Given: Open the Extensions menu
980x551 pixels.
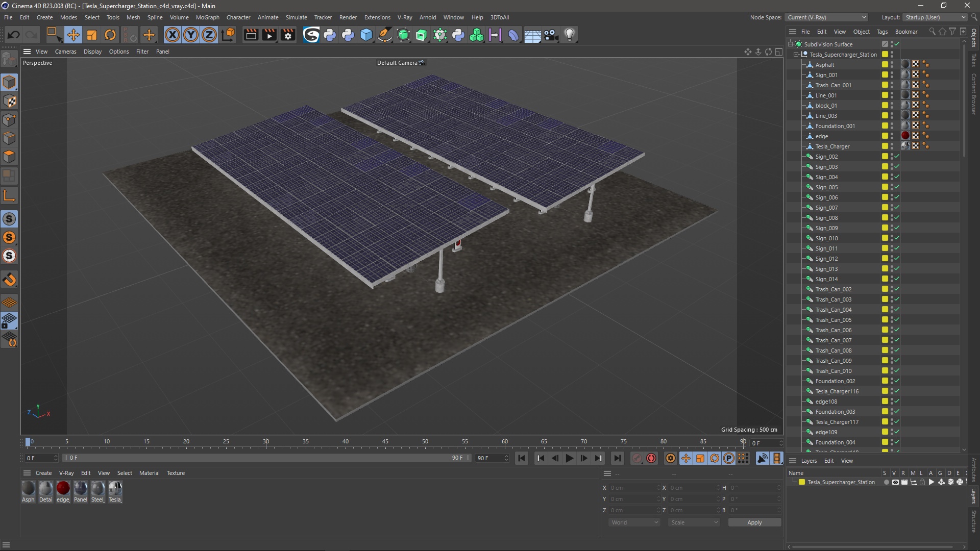Looking at the screenshot, I should point(377,17).
